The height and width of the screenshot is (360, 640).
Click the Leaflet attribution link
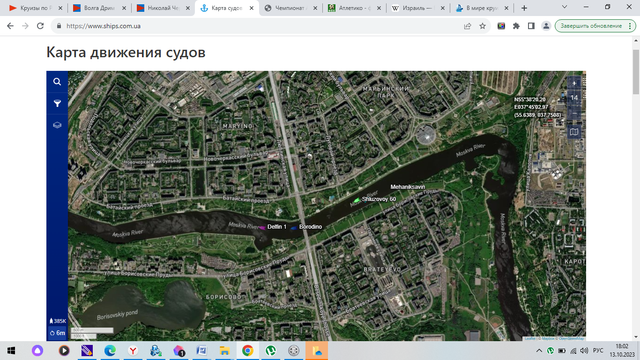tap(530, 338)
